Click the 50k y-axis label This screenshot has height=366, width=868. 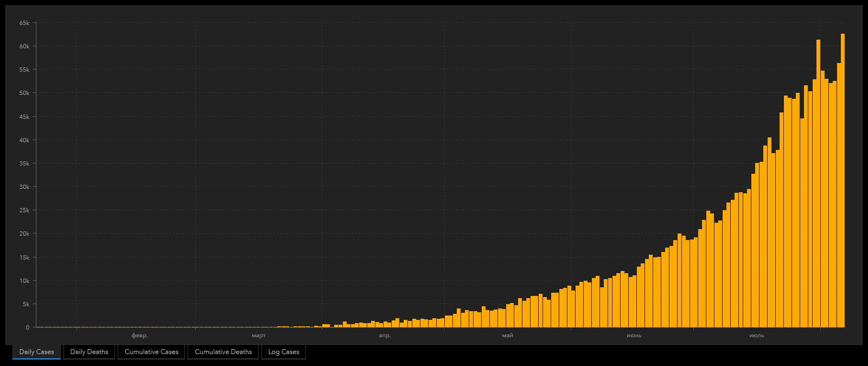coord(24,93)
